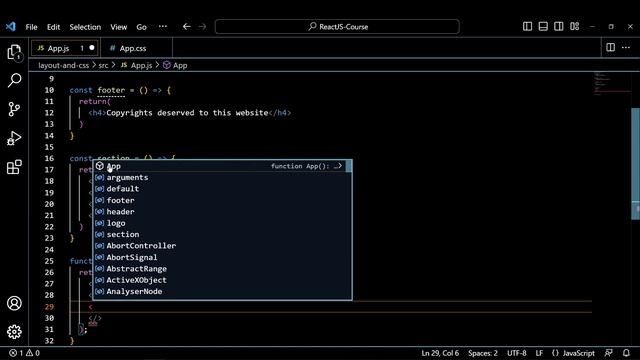Viewport: 640px width, 360px height.
Task: Click the feedback icon in status bar
Action: 609,353
